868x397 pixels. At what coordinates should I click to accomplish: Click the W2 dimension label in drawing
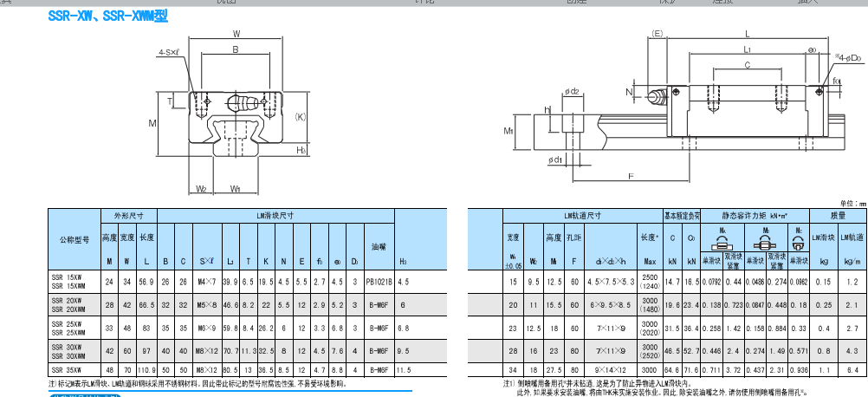pyautogui.click(x=201, y=189)
